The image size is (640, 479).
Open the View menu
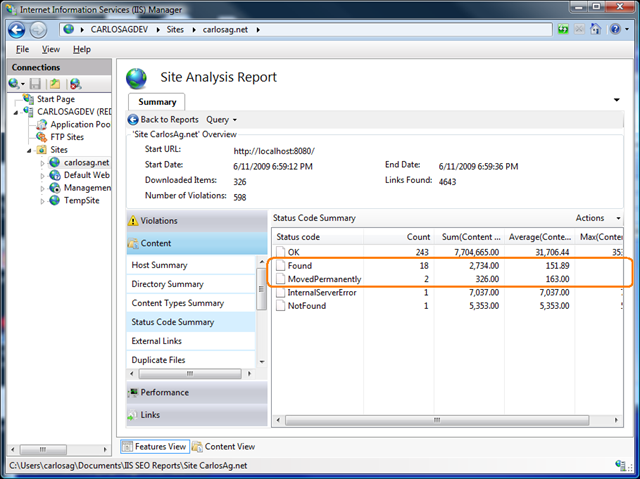51,49
